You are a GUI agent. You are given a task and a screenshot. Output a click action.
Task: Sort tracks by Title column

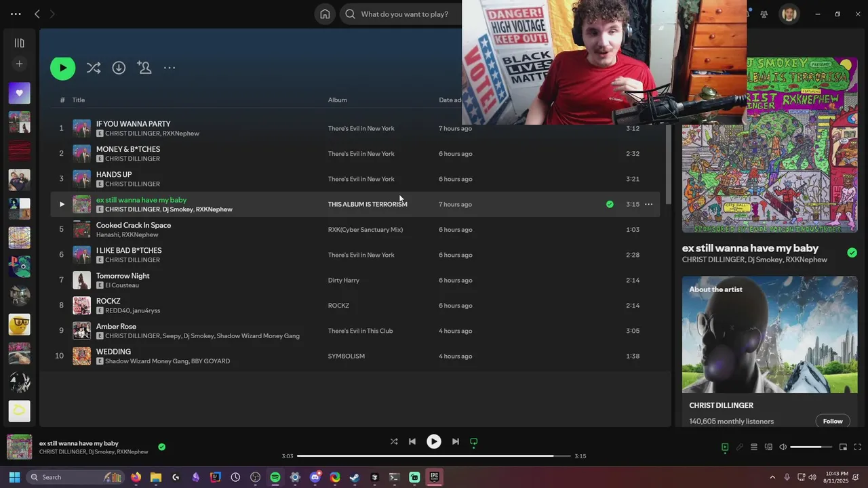(79, 100)
